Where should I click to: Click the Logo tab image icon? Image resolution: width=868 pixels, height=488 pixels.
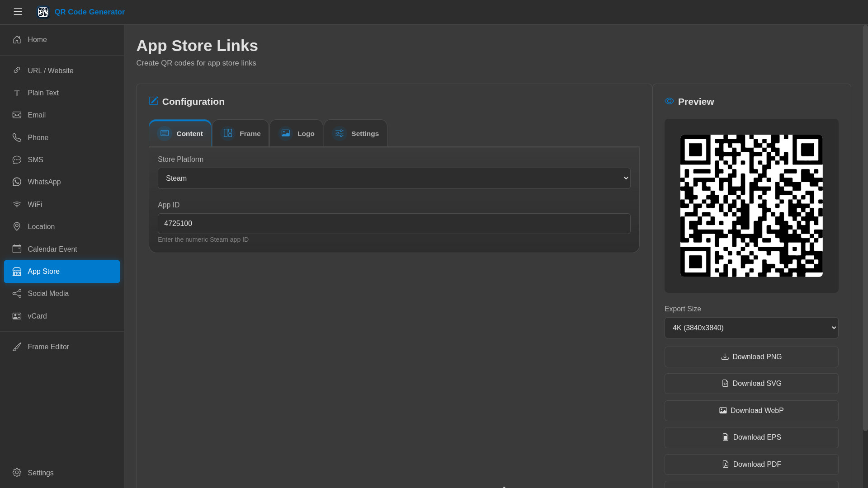(286, 133)
